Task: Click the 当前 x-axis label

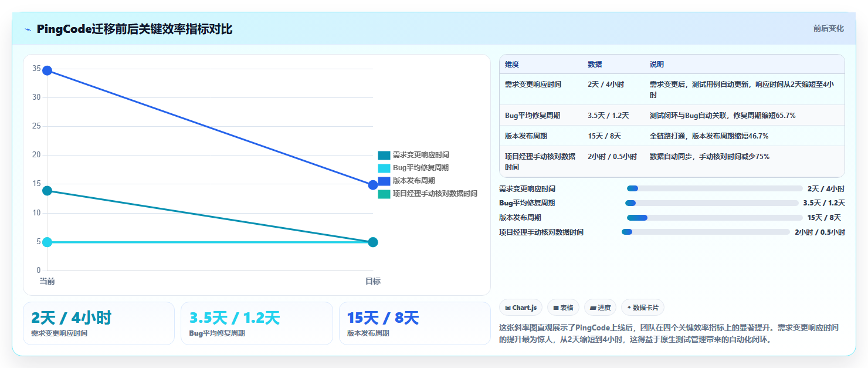Action: [x=48, y=282]
